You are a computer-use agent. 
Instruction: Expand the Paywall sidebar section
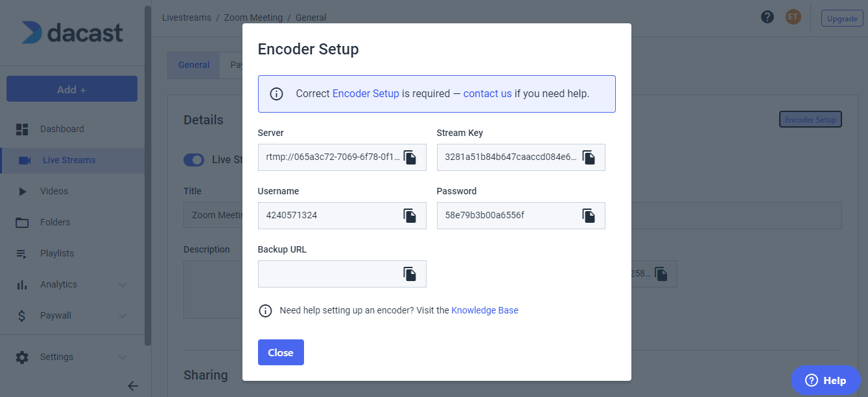123,315
